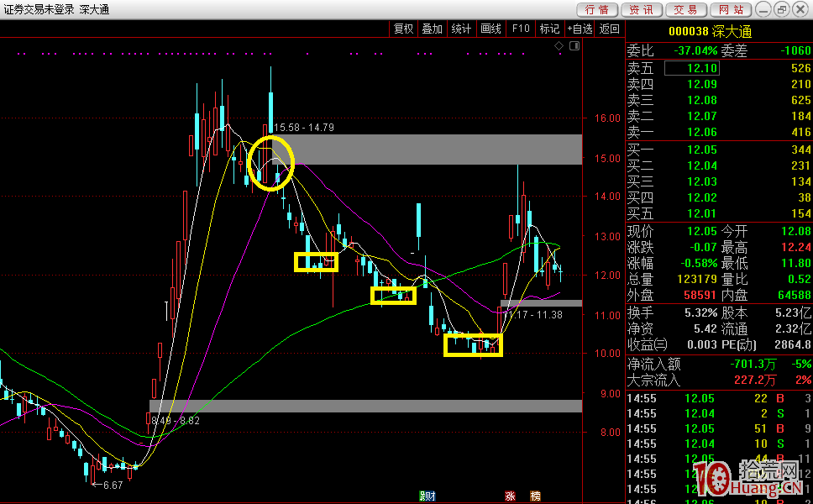Minimize the trading window
813x504 pixels.
click(x=763, y=9)
